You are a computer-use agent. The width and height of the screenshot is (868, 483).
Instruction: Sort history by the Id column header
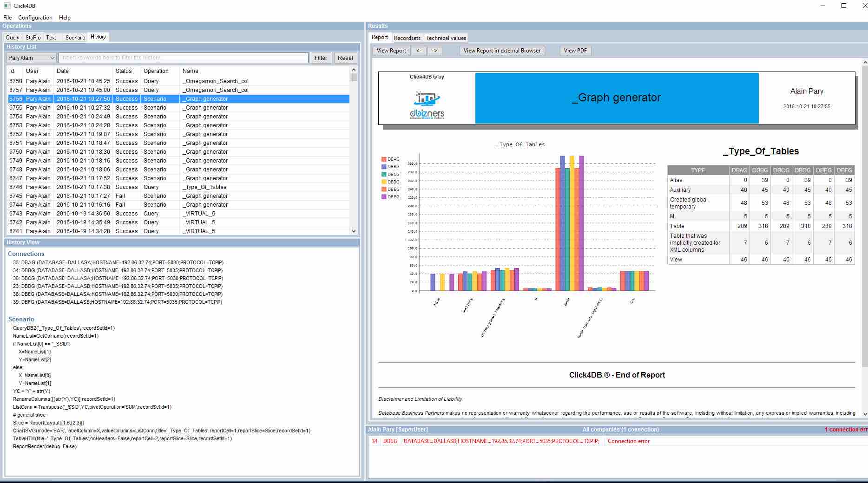coord(15,71)
